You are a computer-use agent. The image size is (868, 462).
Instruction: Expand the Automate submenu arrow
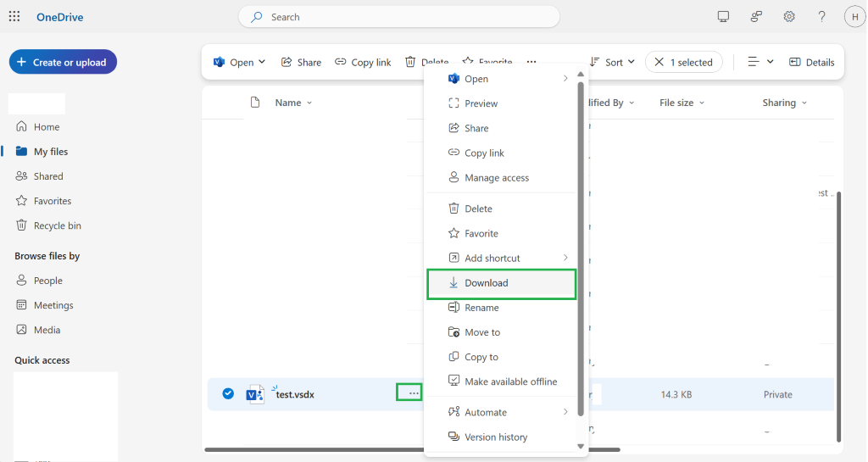(565, 412)
